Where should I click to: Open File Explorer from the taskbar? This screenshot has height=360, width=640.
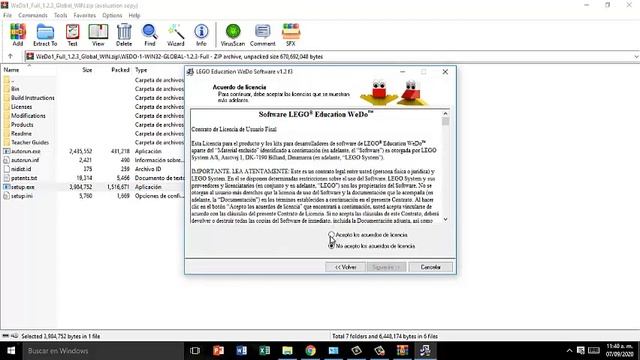click(x=287, y=350)
